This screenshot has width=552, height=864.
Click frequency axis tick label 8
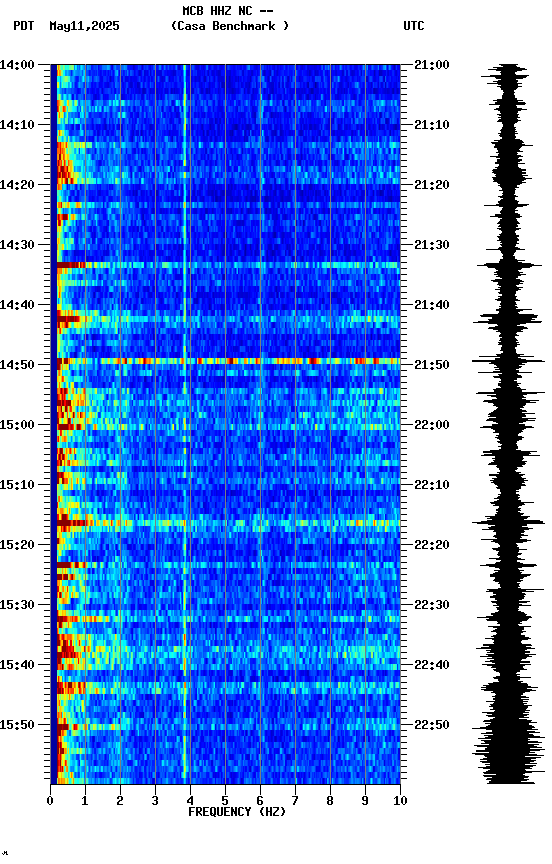[330, 801]
